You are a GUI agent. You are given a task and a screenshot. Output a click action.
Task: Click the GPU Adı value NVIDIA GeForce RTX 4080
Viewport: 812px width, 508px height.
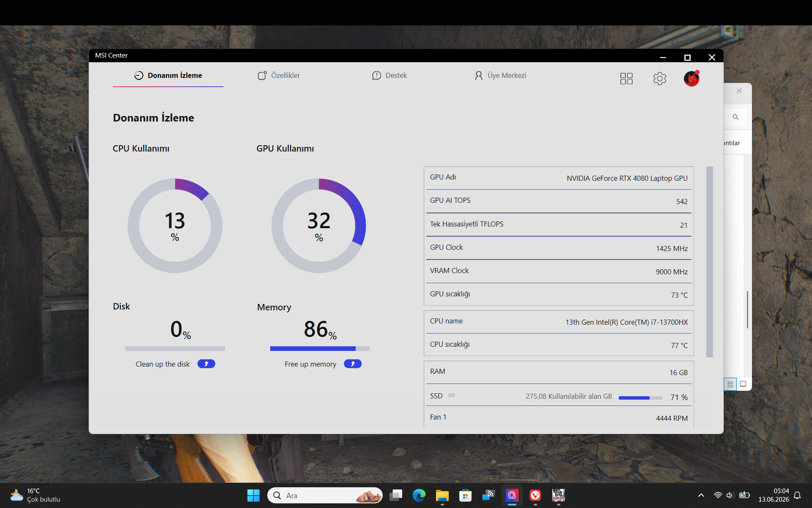627,178
